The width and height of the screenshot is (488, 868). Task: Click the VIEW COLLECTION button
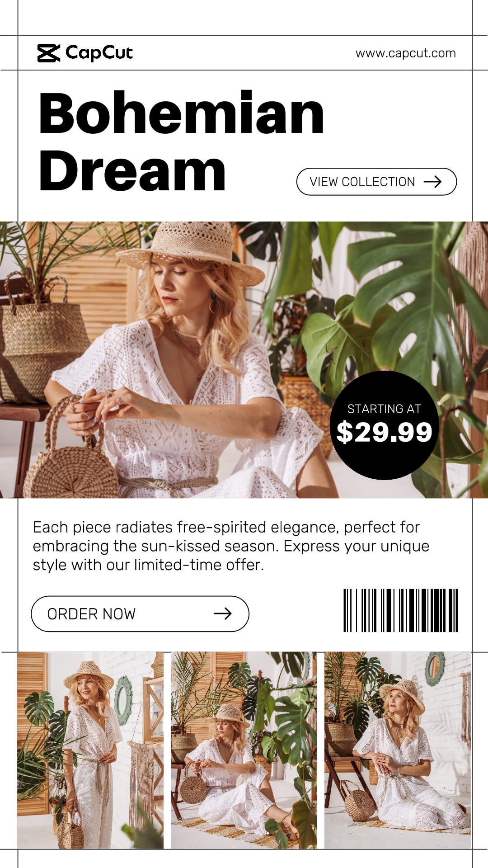(376, 182)
